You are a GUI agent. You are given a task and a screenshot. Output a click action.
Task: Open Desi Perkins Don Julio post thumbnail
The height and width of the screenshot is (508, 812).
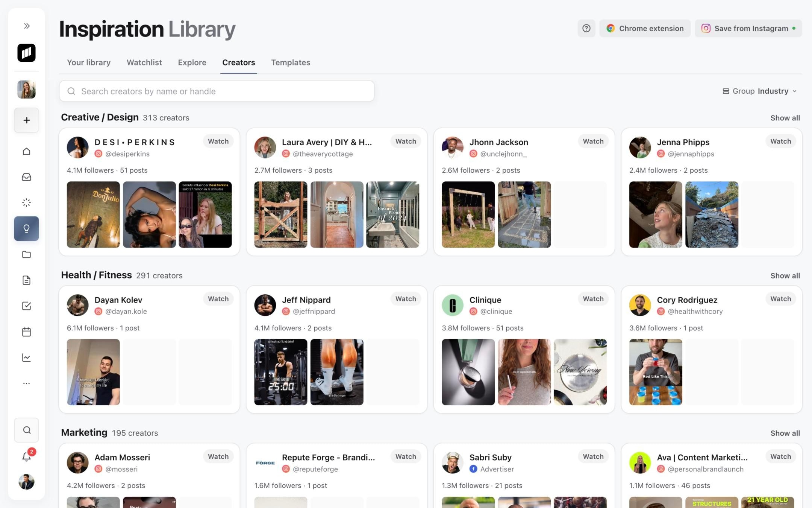click(x=93, y=214)
